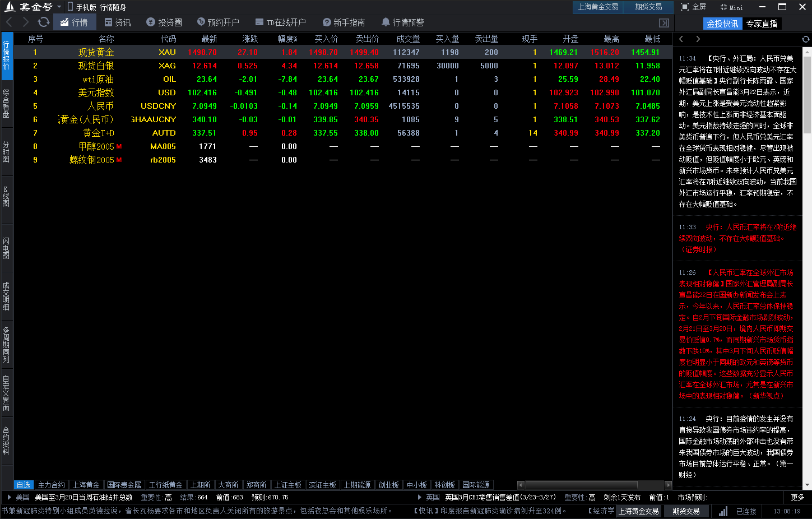Switch to 主力合约 bottom tab
Viewport: 812px width, 519px height.
[52, 485]
